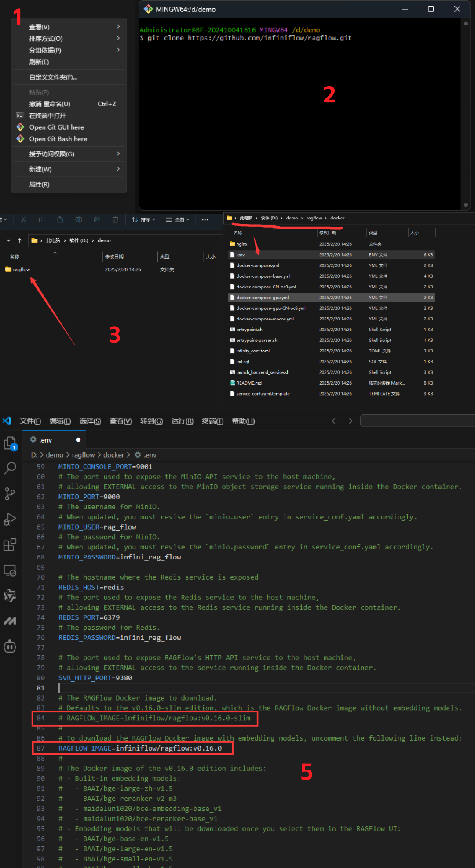Expand the 查看 view dropdown in toolbar

[178, 219]
